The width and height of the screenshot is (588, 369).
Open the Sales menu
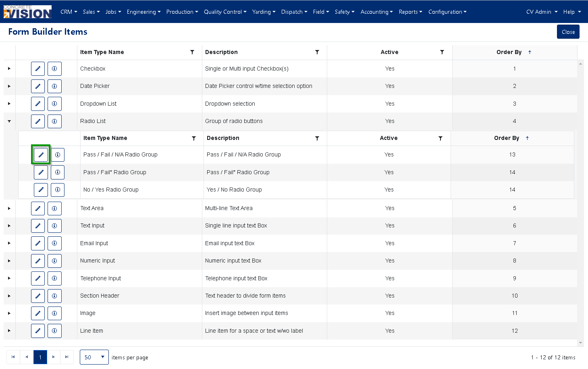(x=91, y=12)
